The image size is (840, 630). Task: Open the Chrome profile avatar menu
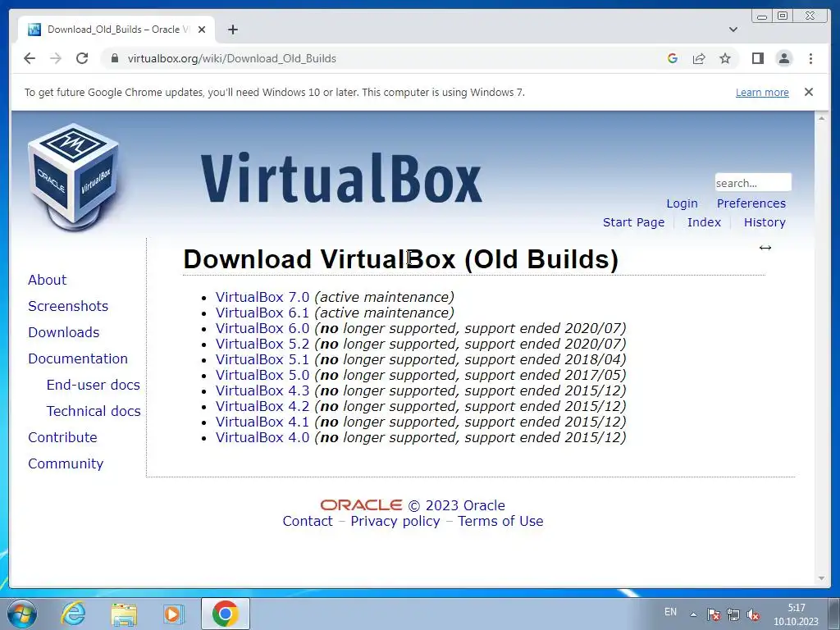[784, 58]
